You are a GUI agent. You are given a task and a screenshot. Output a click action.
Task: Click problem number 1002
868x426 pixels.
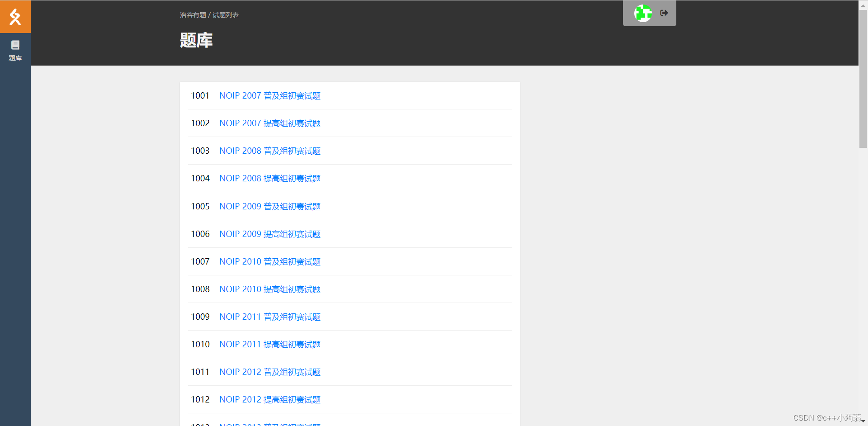coord(200,123)
